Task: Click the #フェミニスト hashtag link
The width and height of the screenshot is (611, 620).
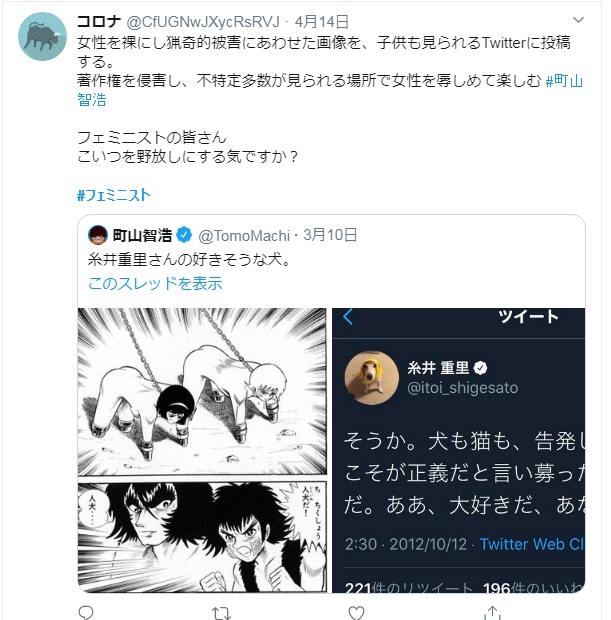Action: pos(114,195)
